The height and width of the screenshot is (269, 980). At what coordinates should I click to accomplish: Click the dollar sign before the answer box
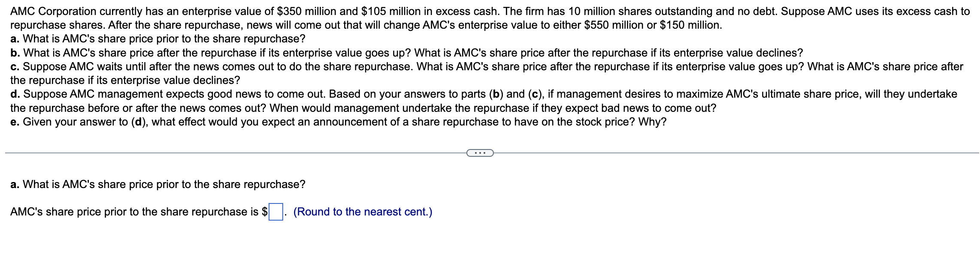[x=265, y=212]
